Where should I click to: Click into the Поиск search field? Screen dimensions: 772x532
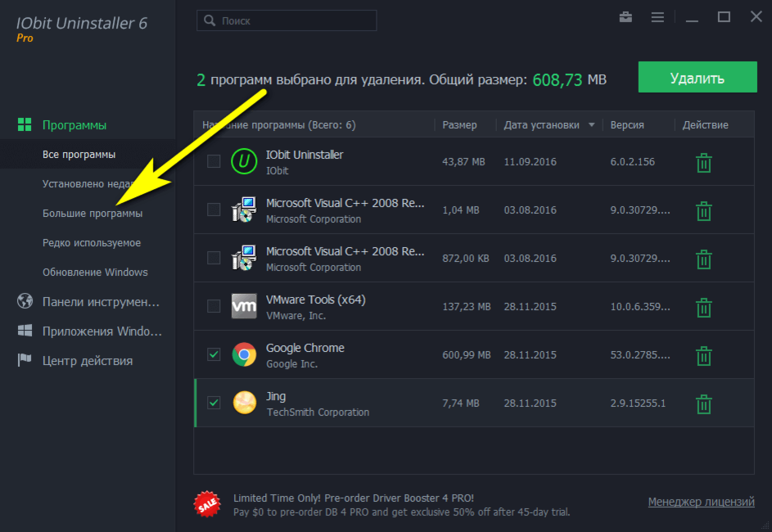(287, 20)
